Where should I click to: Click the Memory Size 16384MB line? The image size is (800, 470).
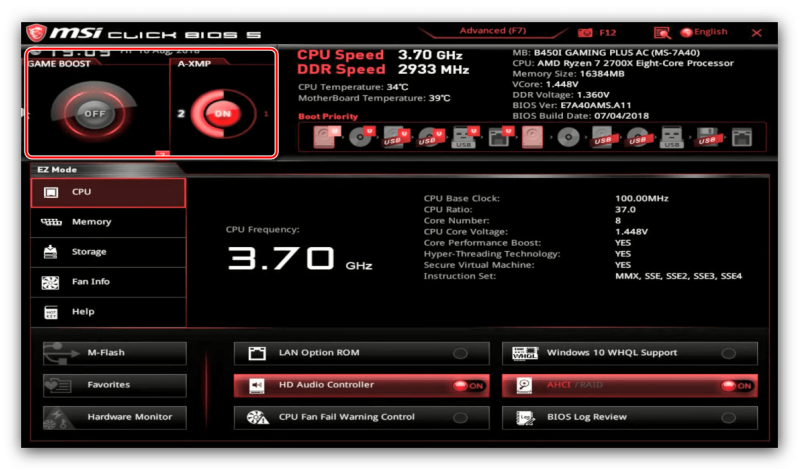pyautogui.click(x=568, y=74)
